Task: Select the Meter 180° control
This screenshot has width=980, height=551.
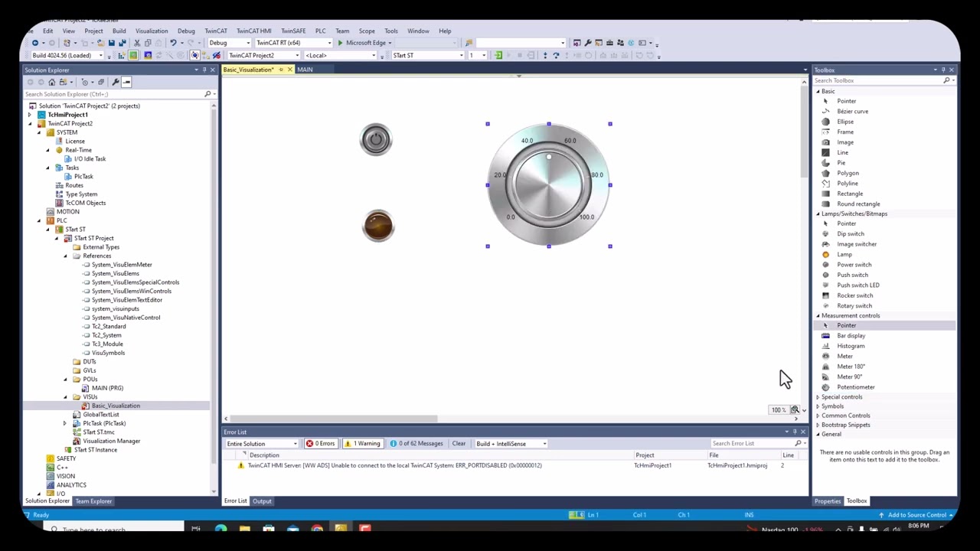Action: pyautogui.click(x=851, y=367)
